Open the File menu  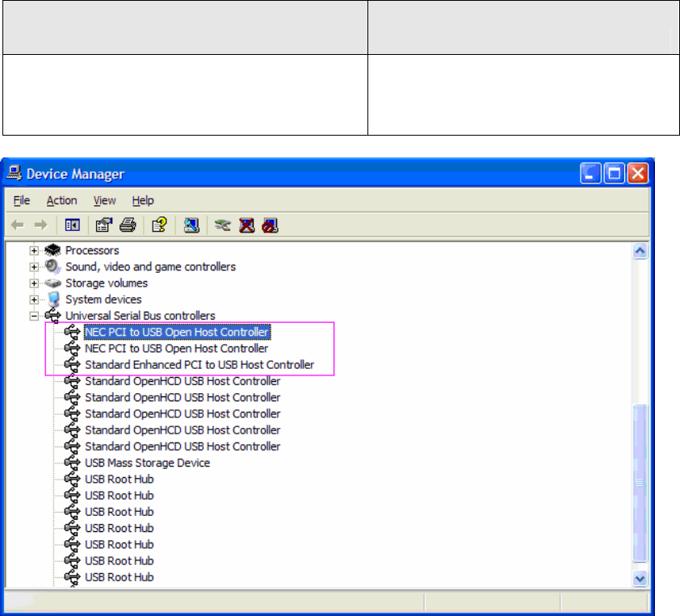pyautogui.click(x=22, y=200)
